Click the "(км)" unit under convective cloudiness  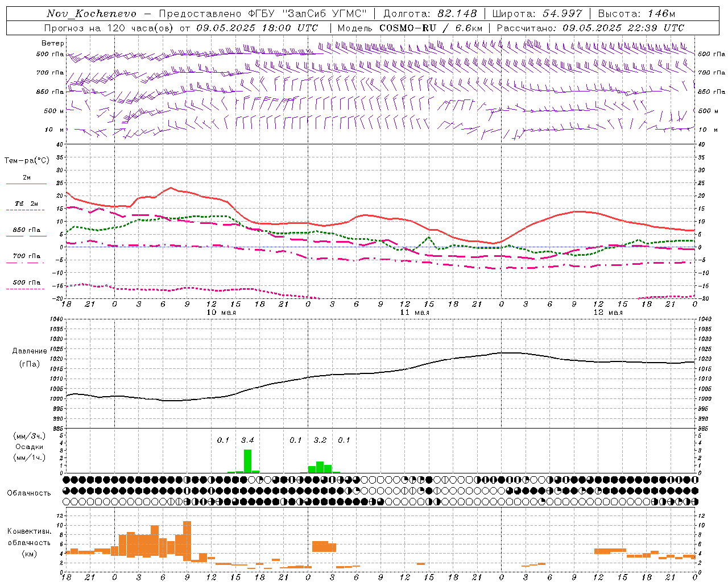tap(29, 554)
